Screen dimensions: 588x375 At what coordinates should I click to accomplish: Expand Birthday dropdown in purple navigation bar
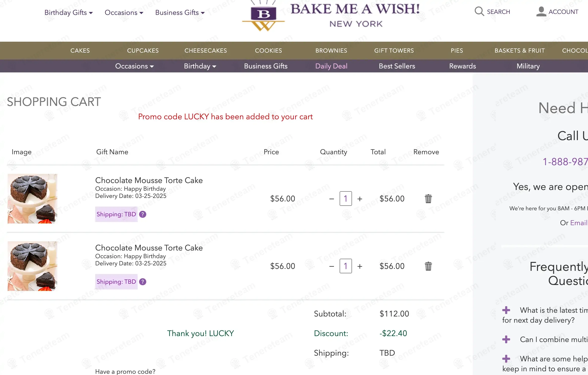pyautogui.click(x=200, y=66)
